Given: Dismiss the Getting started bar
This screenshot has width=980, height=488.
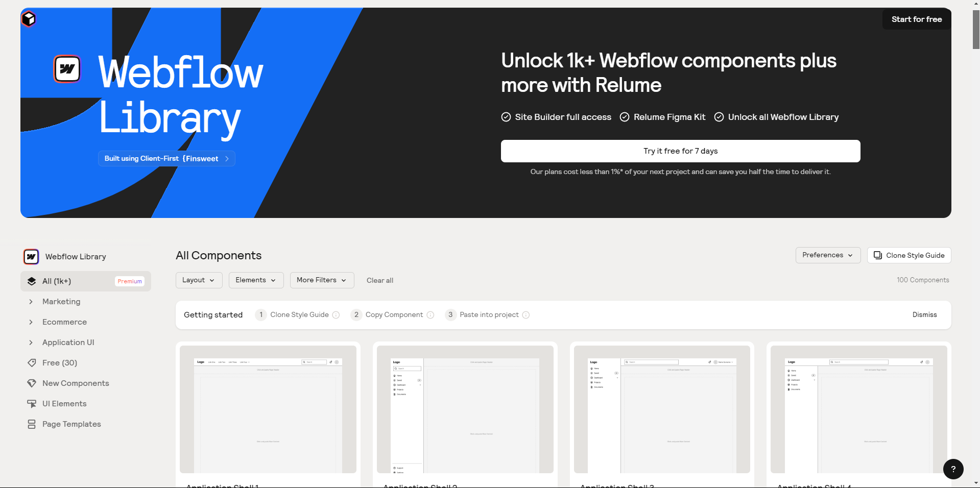Looking at the screenshot, I should pos(924,315).
